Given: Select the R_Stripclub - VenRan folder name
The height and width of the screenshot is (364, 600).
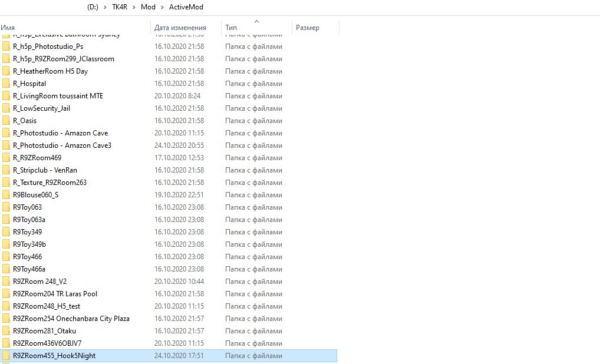Looking at the screenshot, I should pos(45,170).
